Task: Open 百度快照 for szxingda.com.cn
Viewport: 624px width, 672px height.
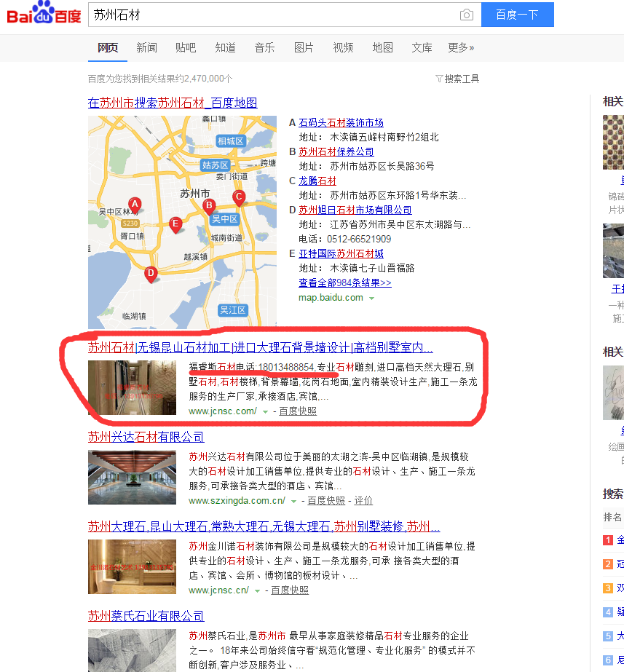Action: (326, 501)
